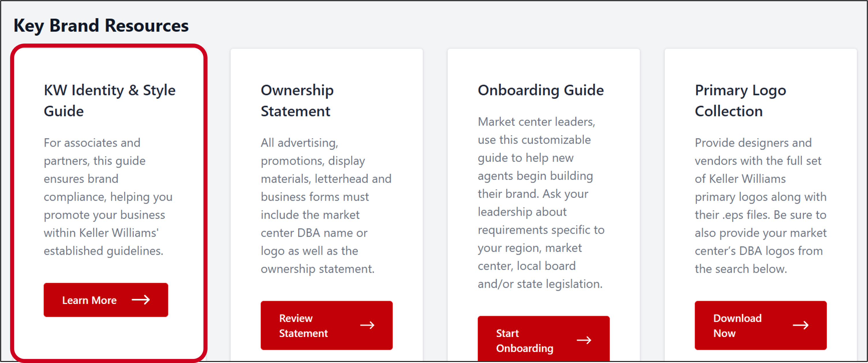The width and height of the screenshot is (868, 363).
Task: Open the Review Statement button text
Action: coord(303,325)
